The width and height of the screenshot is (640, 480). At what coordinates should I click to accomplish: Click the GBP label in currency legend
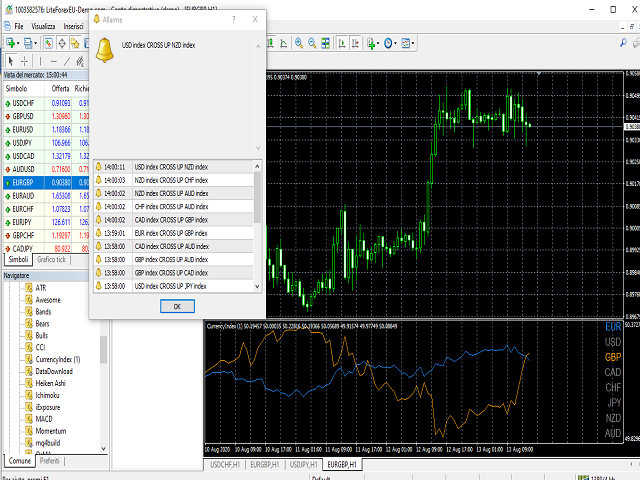tap(613, 357)
